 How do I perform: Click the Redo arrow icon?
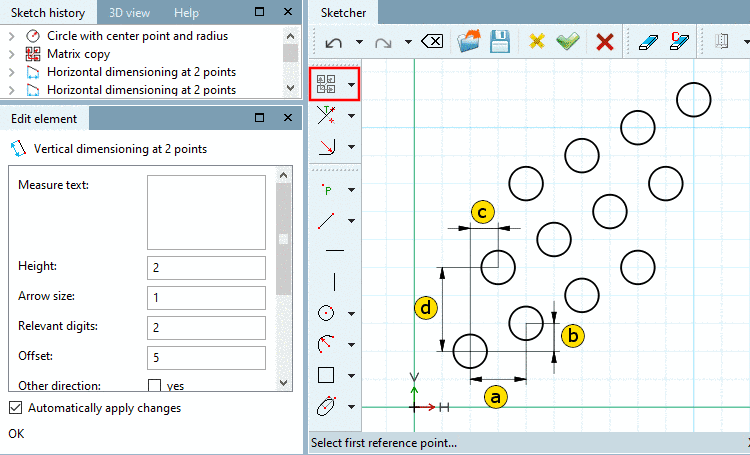383,43
